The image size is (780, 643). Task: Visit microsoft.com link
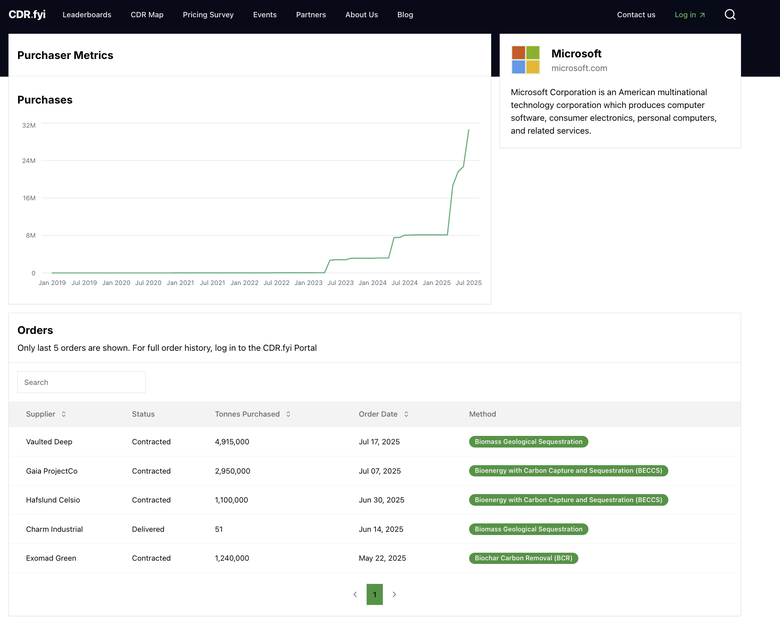(x=579, y=68)
